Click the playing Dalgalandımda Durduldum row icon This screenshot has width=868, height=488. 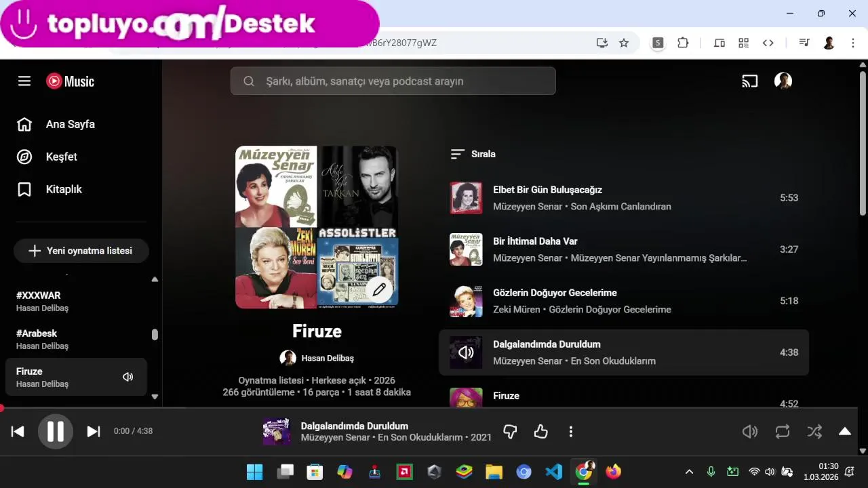(466, 352)
